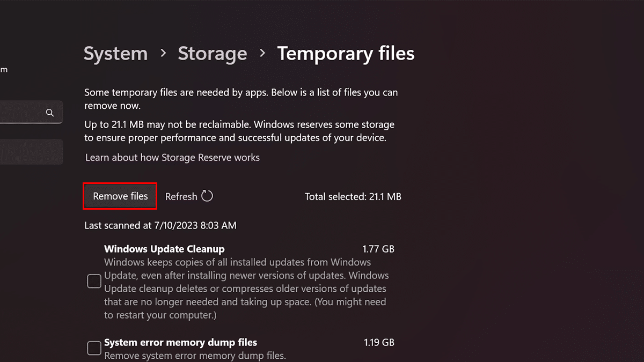Click the Refresh text label

(181, 197)
